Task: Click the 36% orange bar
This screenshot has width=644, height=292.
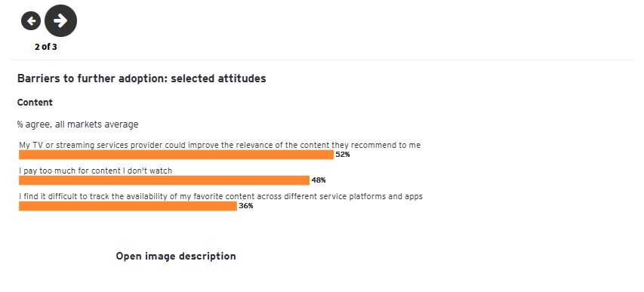Action: [x=128, y=206]
